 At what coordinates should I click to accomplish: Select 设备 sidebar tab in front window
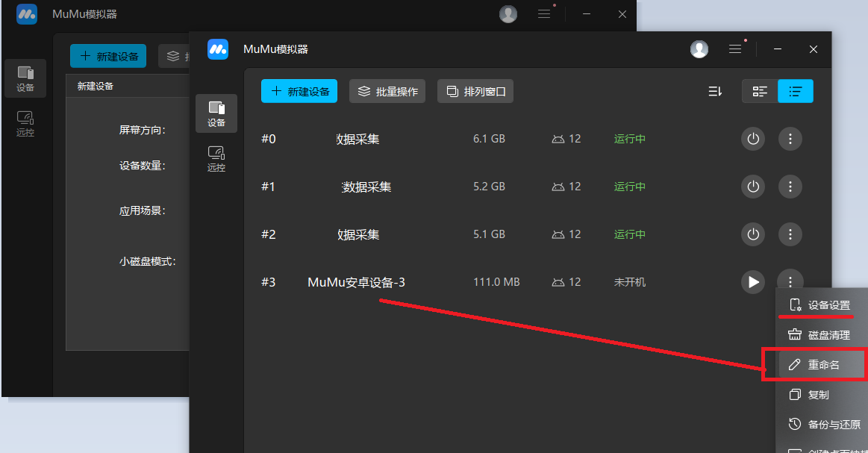click(216, 113)
